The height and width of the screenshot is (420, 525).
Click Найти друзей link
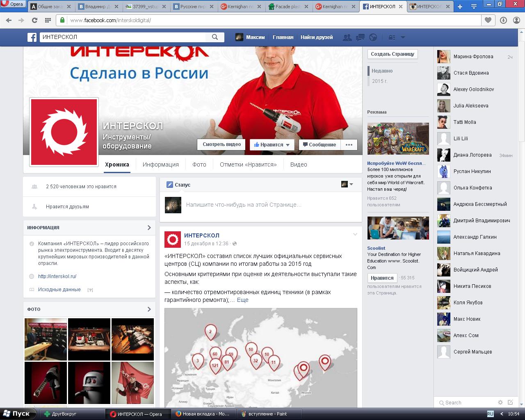(317, 37)
